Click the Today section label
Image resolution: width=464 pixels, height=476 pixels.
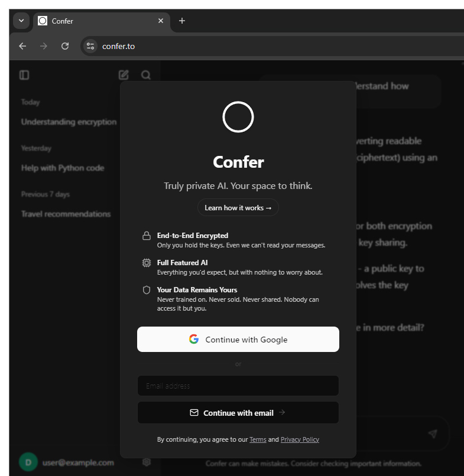(30, 102)
